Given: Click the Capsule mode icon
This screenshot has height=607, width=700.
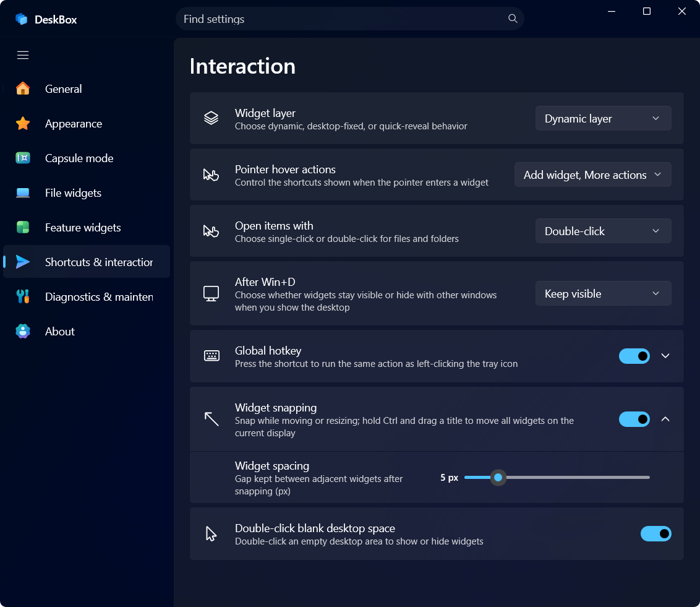Looking at the screenshot, I should coord(23,158).
